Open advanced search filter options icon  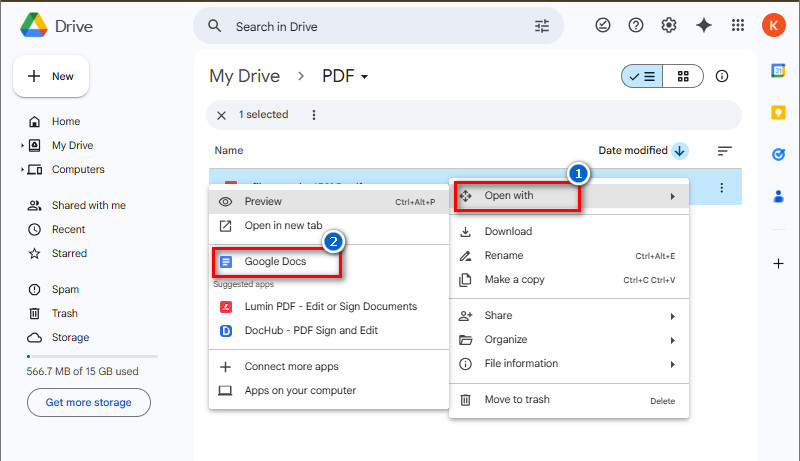pos(542,26)
